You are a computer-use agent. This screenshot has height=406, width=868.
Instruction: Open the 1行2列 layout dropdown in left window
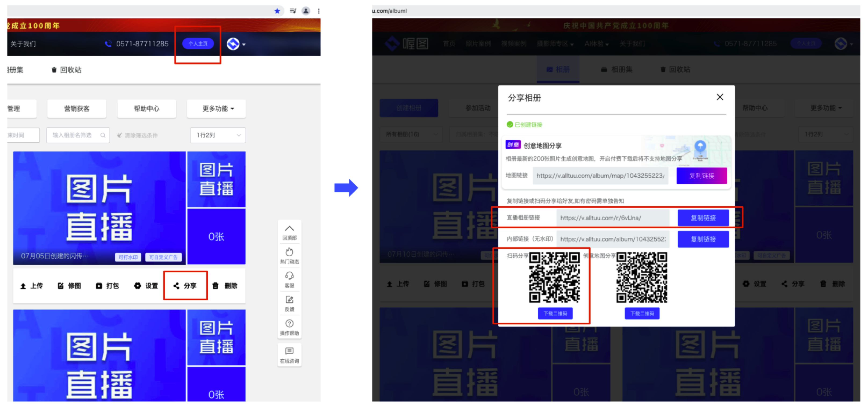click(218, 135)
